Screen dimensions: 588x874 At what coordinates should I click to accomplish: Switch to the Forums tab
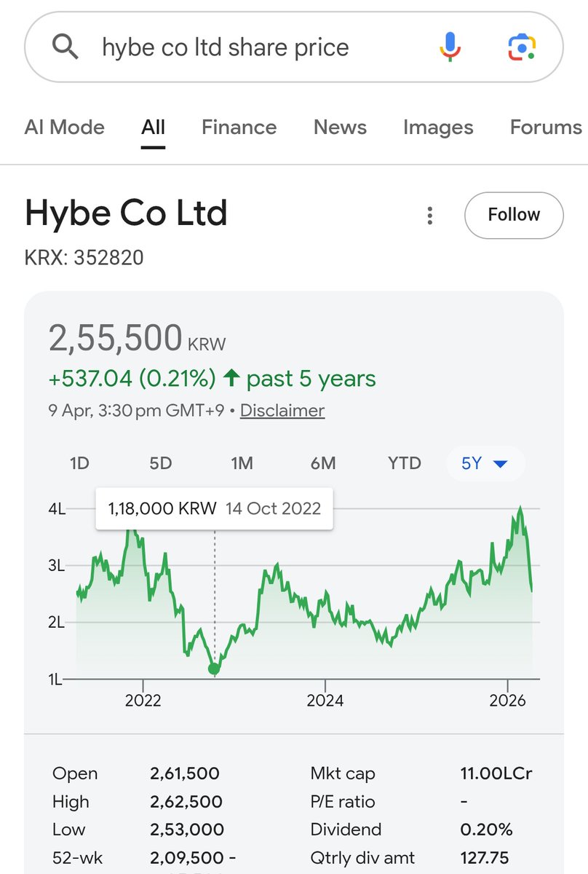tap(546, 127)
